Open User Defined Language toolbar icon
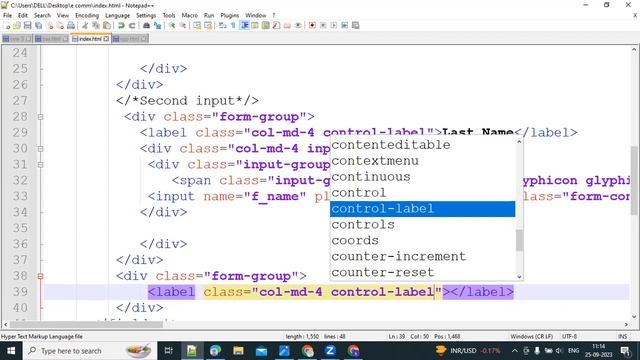640x360 pixels. coord(255,25)
